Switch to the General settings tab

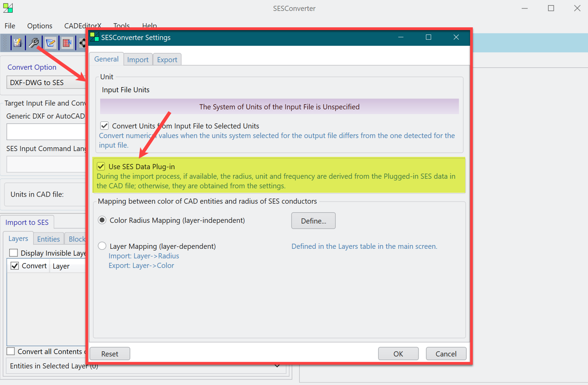[x=106, y=59]
